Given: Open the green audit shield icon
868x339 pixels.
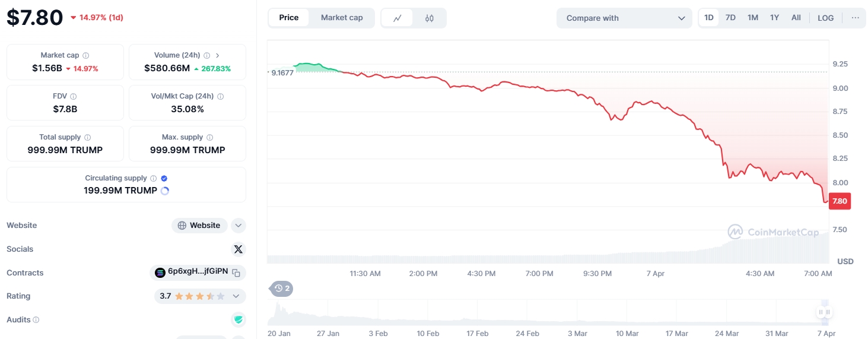Looking at the screenshot, I should pyautogui.click(x=239, y=320).
